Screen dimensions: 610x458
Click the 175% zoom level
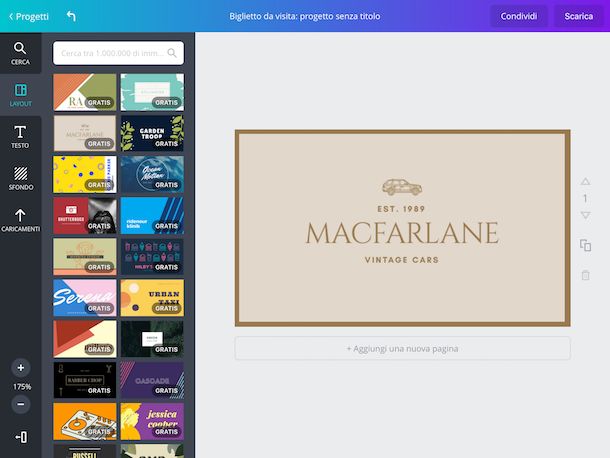[22, 386]
